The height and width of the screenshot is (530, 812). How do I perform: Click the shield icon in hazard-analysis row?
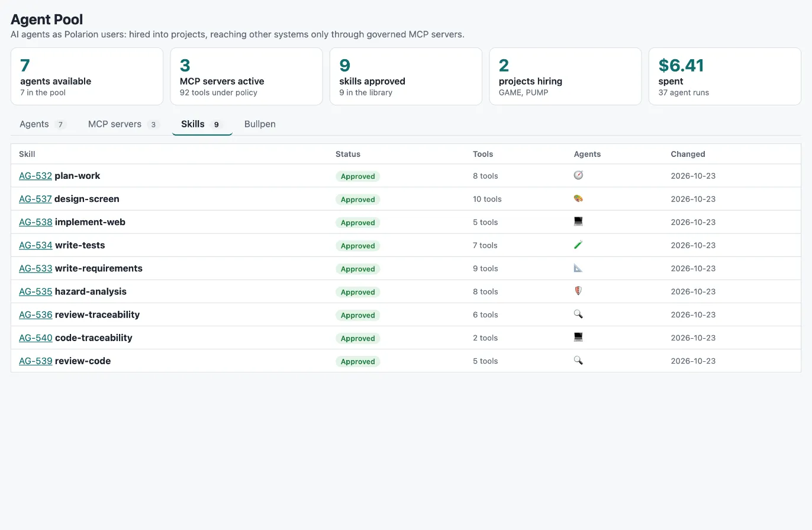(x=578, y=291)
